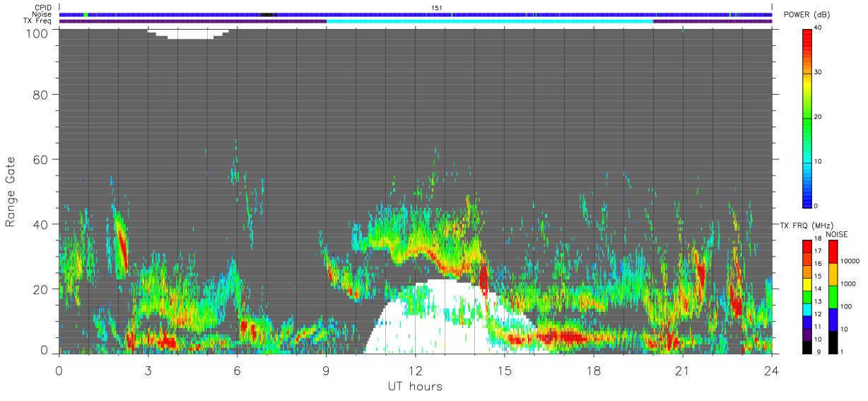Click the 'Noise' row label at top left
Screen dimensions: 868x401
click(x=42, y=15)
